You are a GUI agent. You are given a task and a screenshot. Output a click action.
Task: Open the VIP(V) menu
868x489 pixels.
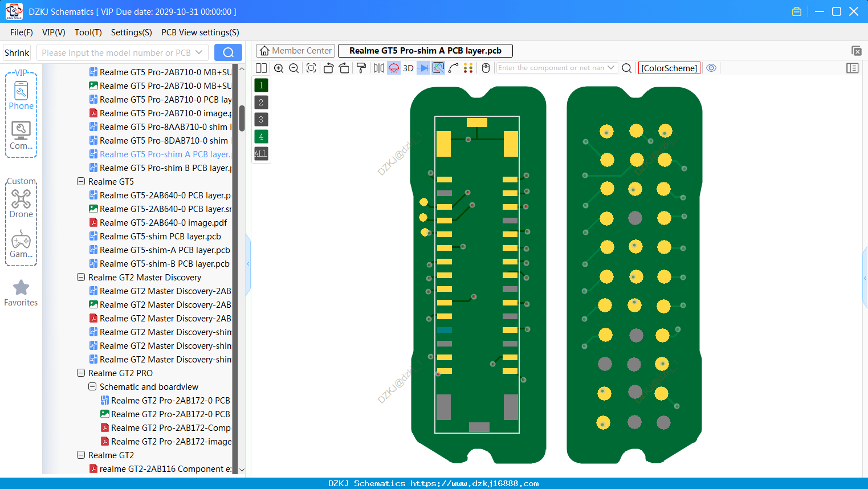click(54, 32)
